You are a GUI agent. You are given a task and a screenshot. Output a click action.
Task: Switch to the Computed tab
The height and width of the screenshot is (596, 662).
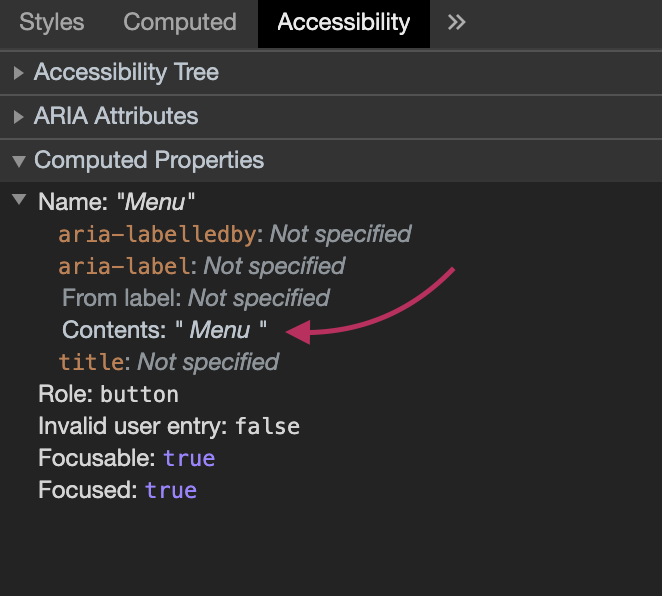[180, 22]
